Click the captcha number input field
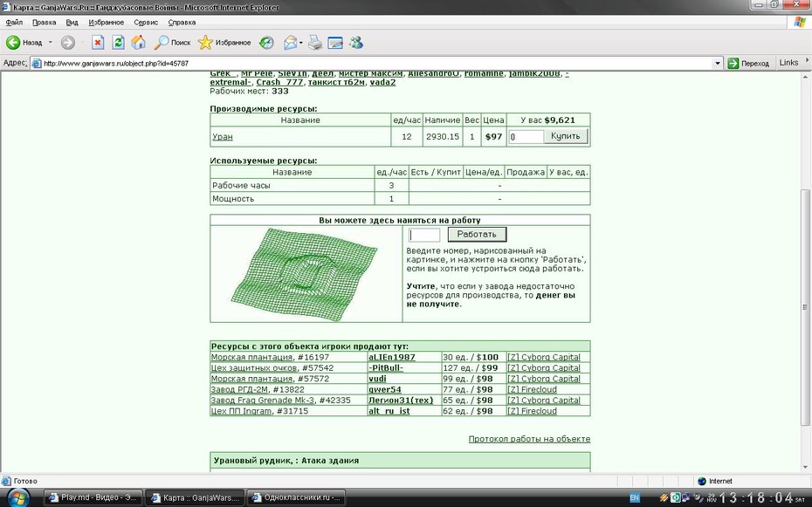The width and height of the screenshot is (812, 507). 424,235
